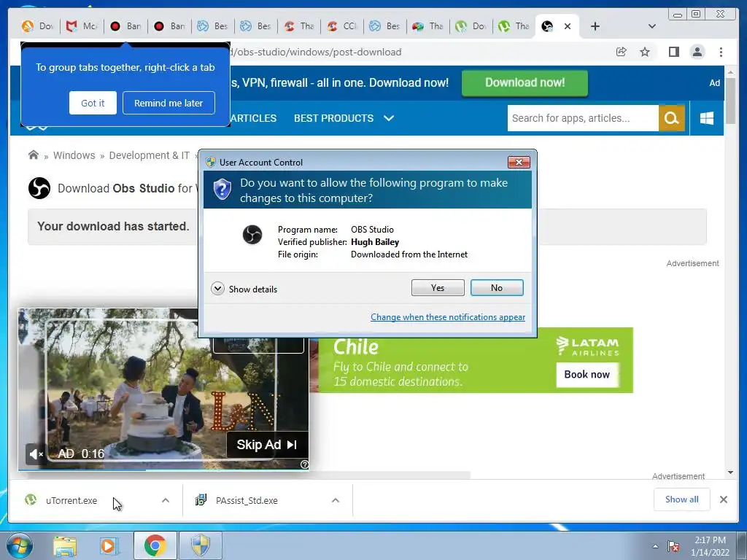Close the active OBS Studio tab
Screen dimensions: 747x560
(x=568, y=26)
